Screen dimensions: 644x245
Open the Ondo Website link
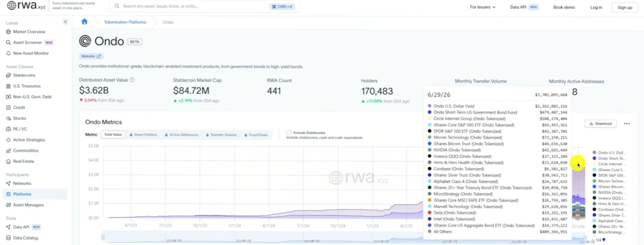coord(91,57)
